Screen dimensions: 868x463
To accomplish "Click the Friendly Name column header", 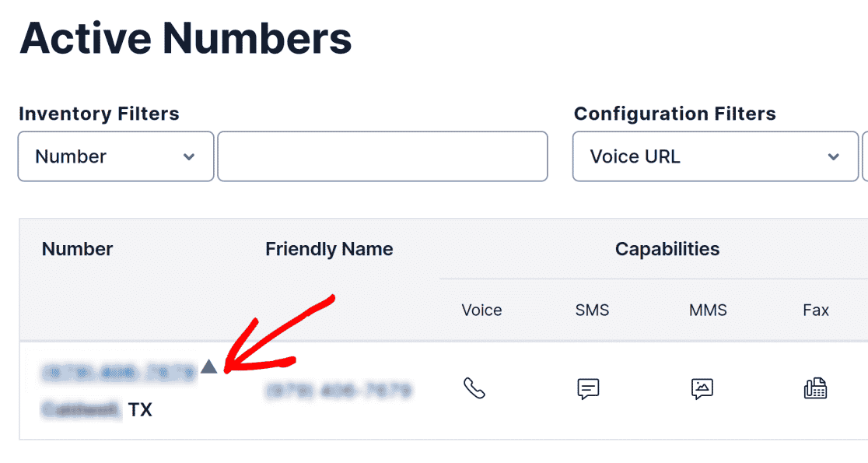I will tap(329, 249).
